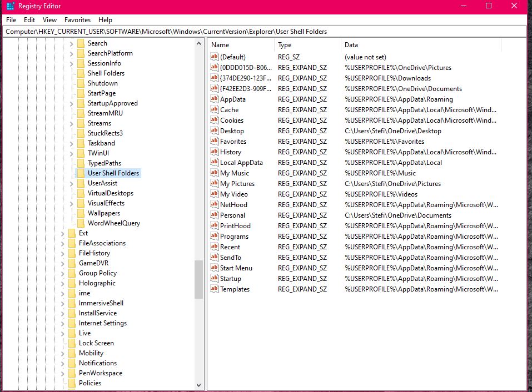Sort values by the Type column header
The image size is (532, 392).
307,45
